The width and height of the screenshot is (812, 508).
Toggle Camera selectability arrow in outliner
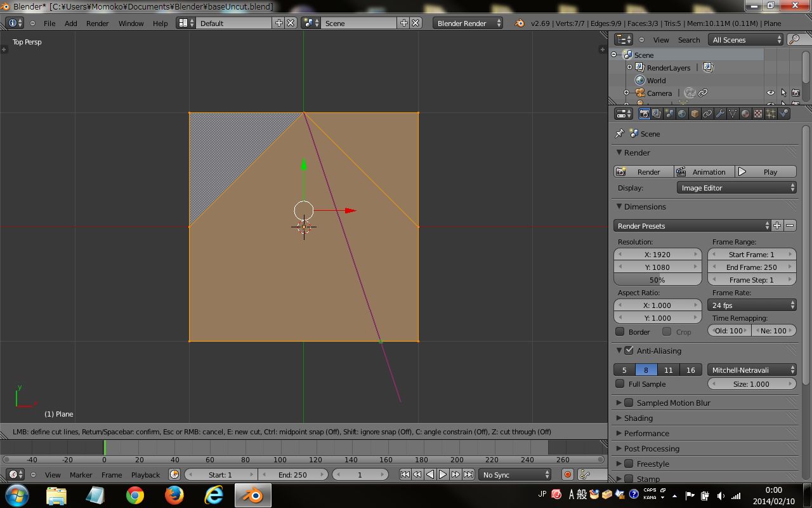point(783,93)
